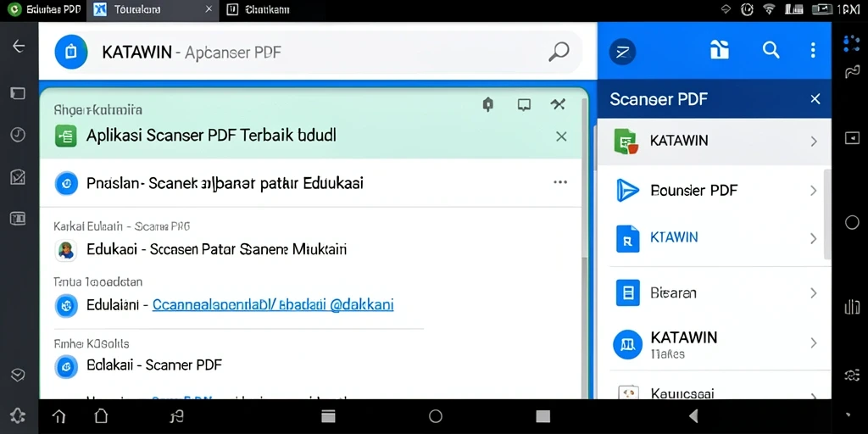This screenshot has width=868, height=434.
Task: Go back with the left arrow icon
Action: (x=19, y=46)
